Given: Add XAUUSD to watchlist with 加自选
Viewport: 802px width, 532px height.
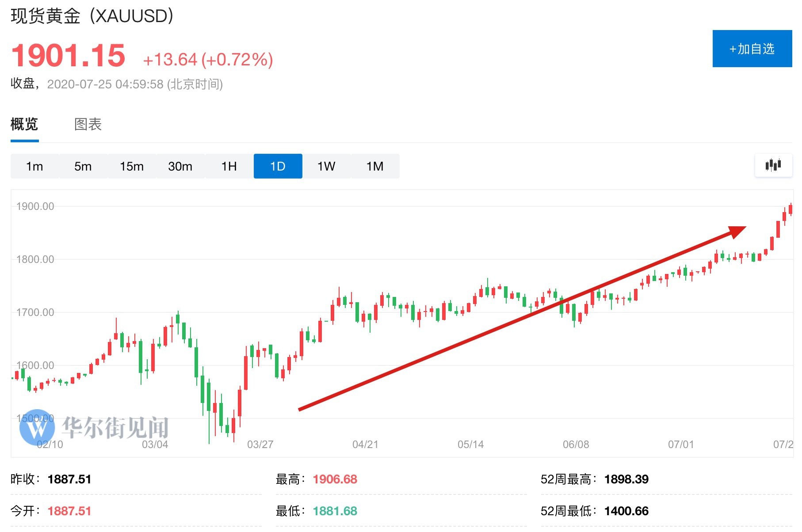Looking at the screenshot, I should (752, 49).
